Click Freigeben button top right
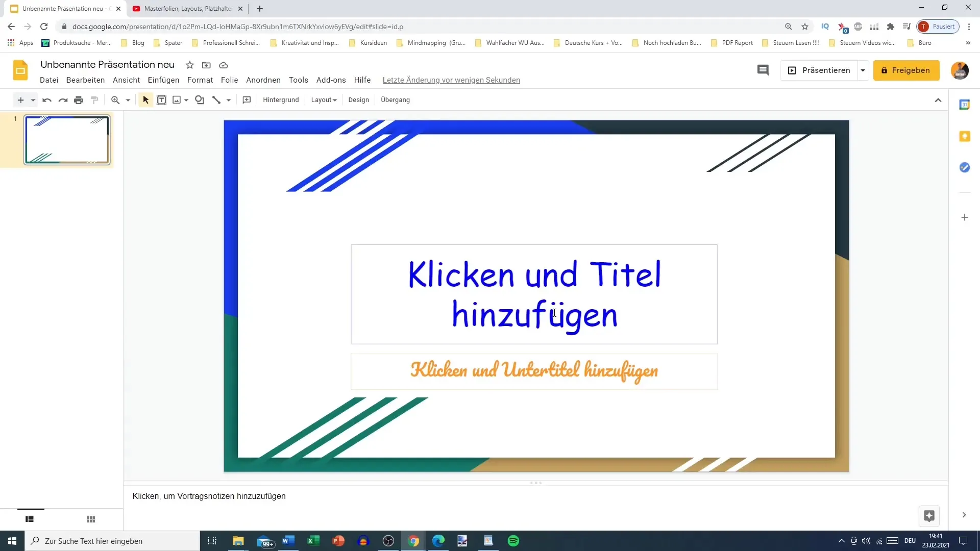980x551 pixels. [x=909, y=70]
